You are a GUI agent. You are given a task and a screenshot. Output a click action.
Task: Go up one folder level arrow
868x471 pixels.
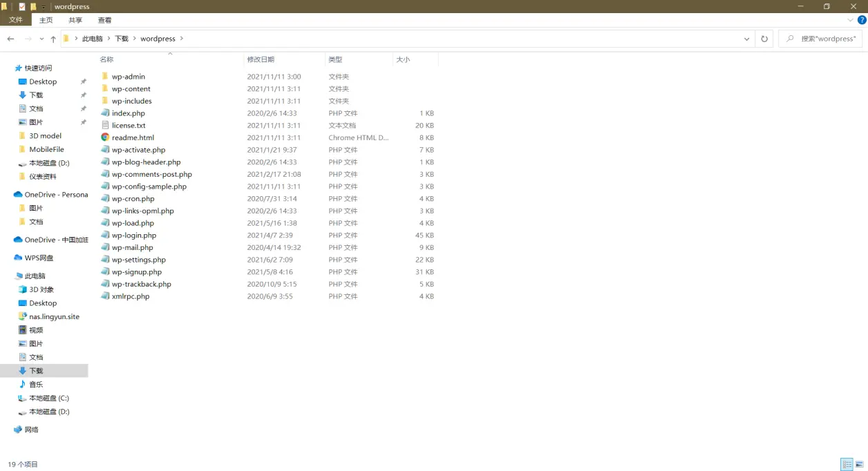coord(53,39)
